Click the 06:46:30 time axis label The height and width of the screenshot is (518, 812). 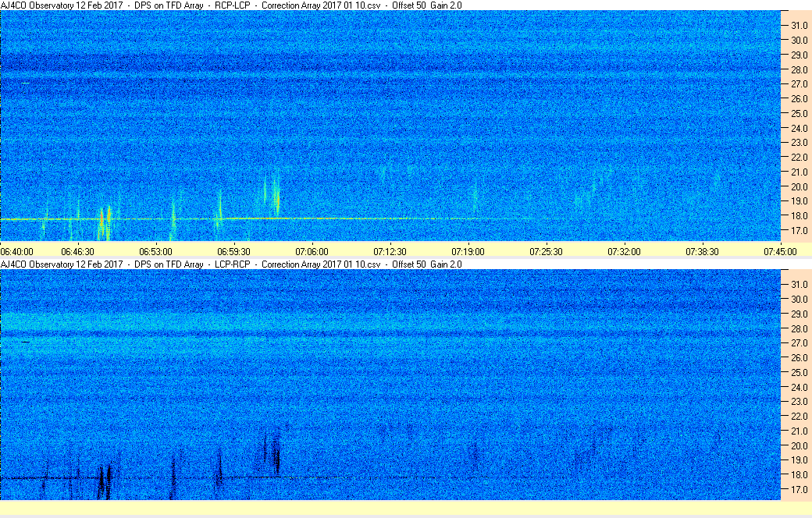(x=77, y=252)
